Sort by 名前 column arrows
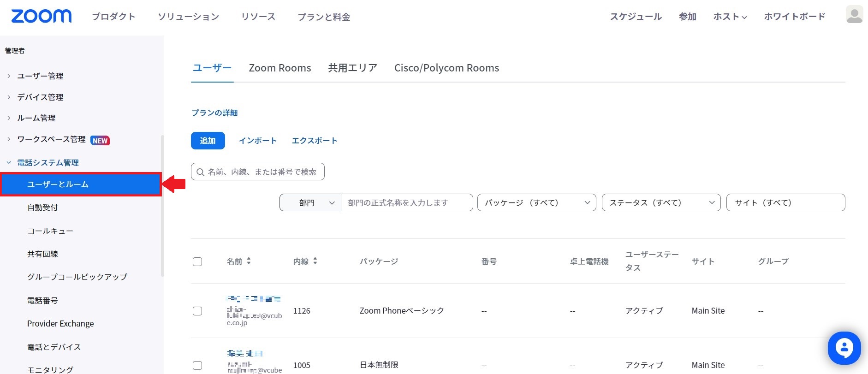868x374 pixels. tap(249, 261)
